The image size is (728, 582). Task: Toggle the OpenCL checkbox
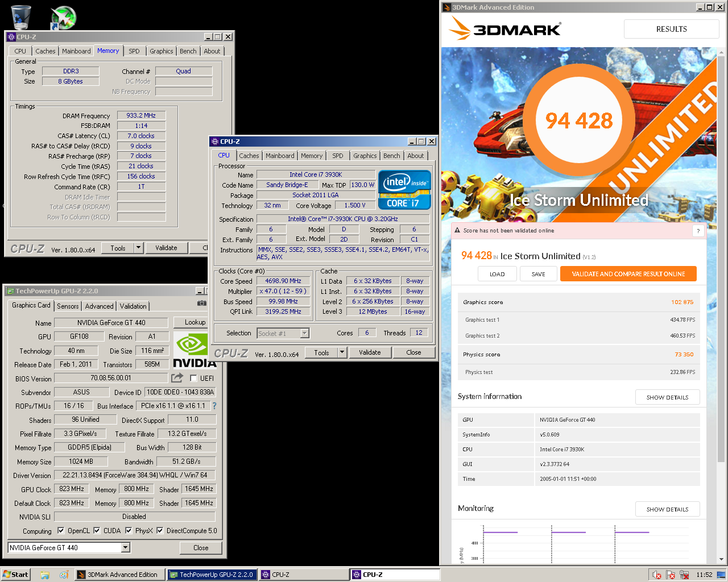[61, 531]
